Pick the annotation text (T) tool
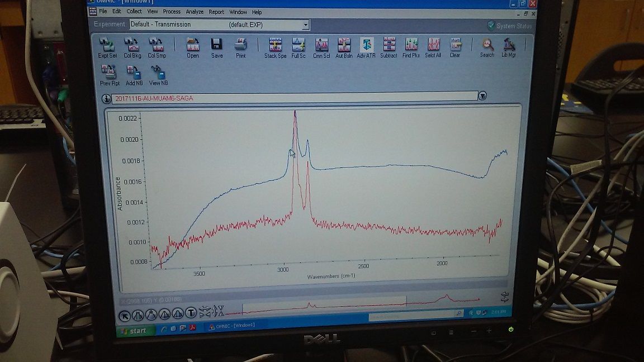Screen dimensions: 644x362 click(191, 313)
